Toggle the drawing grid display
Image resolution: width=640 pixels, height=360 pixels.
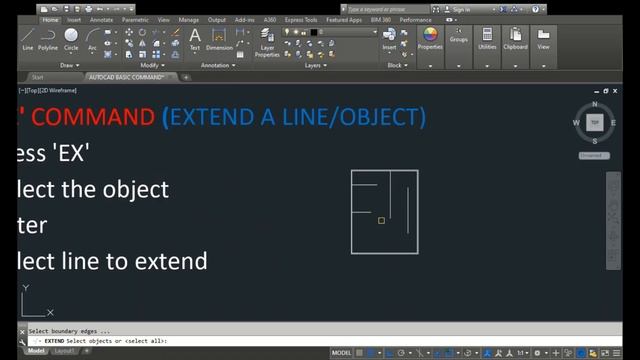click(x=359, y=353)
